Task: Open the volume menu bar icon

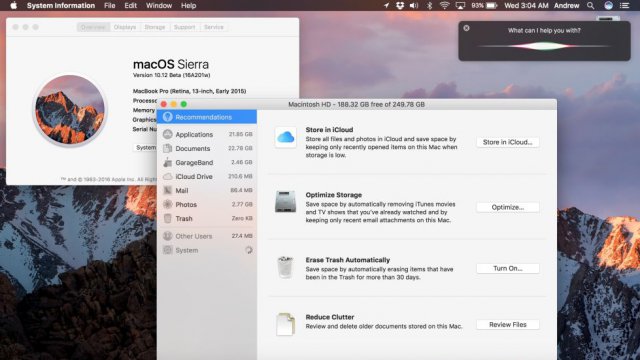Action: click(414, 5)
